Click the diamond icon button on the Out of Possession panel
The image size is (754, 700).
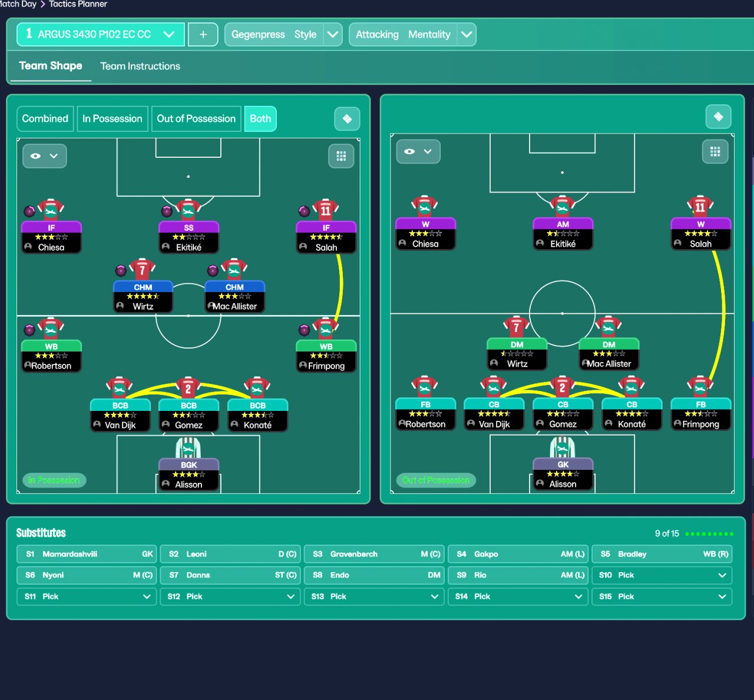(718, 117)
